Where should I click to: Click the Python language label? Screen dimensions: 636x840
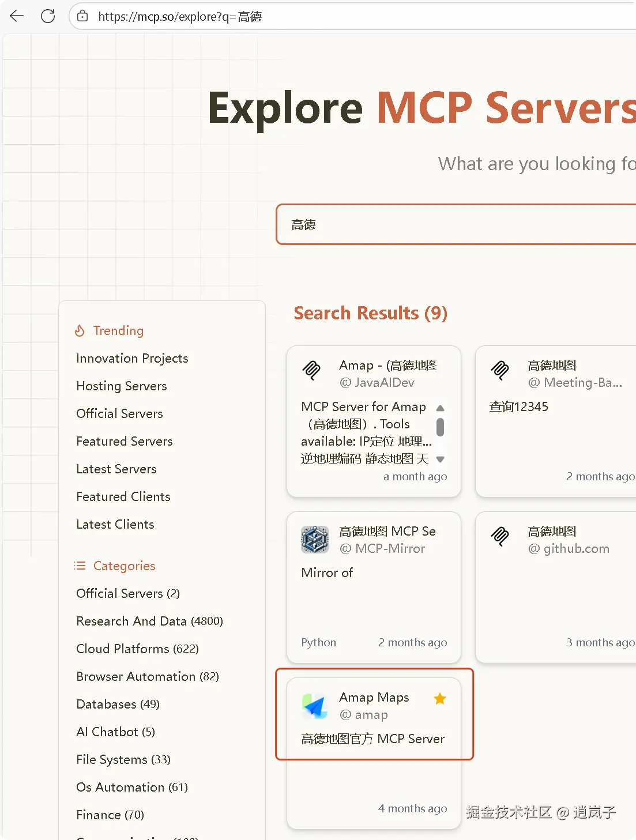click(x=318, y=642)
